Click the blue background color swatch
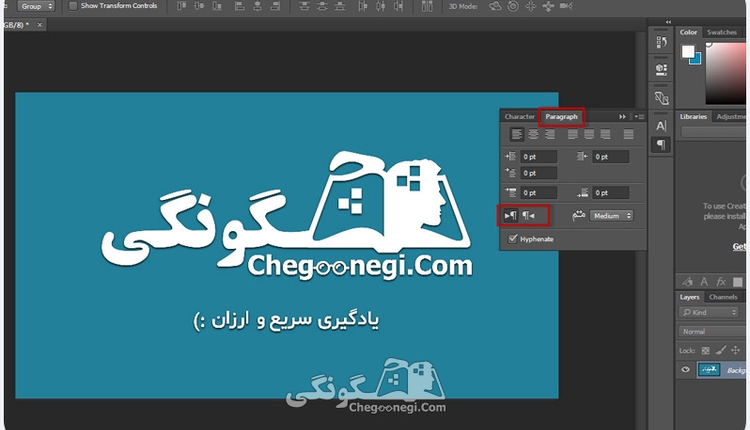 pyautogui.click(x=696, y=60)
